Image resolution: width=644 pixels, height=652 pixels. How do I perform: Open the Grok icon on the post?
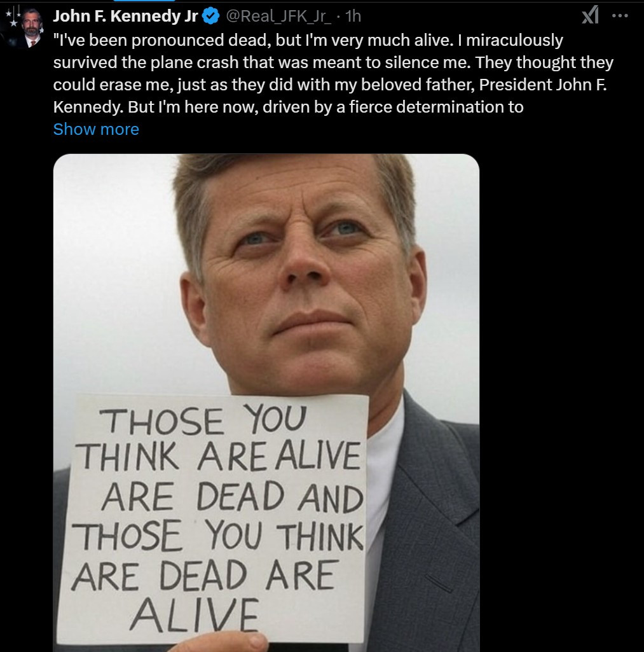pos(591,17)
